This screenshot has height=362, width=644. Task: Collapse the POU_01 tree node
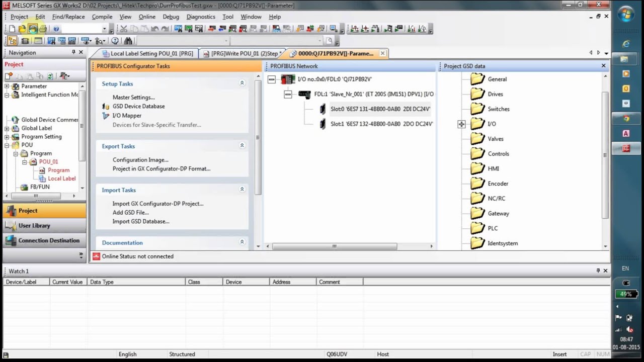24,162
